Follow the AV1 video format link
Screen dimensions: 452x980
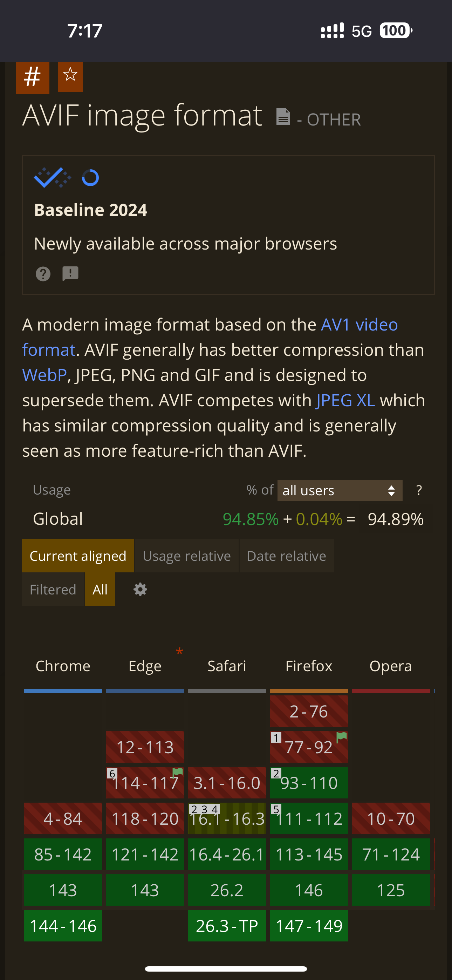pos(359,325)
